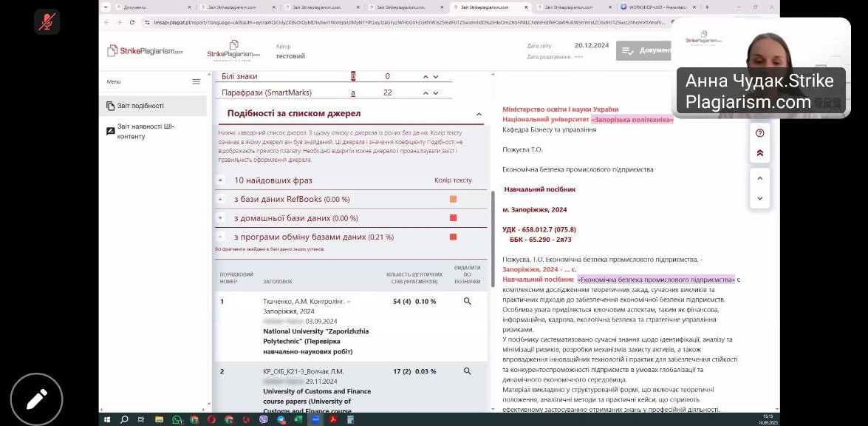Collapse з програми обміну базами даних
Image resolution: width=868 pixels, height=426 pixels.
(x=220, y=237)
